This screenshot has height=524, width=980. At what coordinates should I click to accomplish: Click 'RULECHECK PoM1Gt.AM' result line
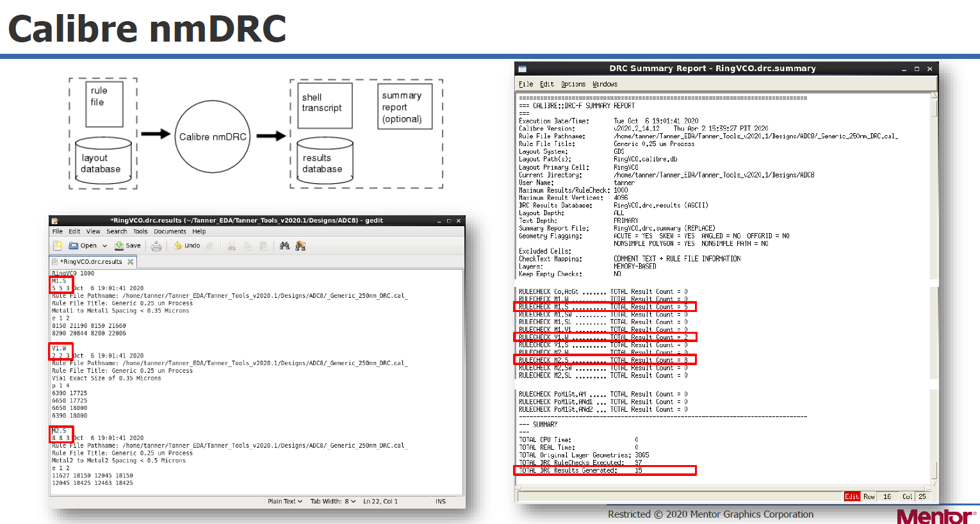[x=603, y=394]
